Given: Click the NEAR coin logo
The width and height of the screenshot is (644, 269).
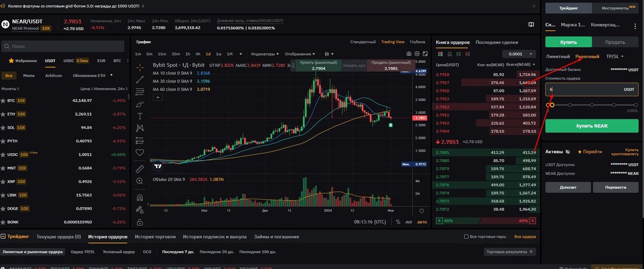Looking at the screenshot, I should 5,24.
